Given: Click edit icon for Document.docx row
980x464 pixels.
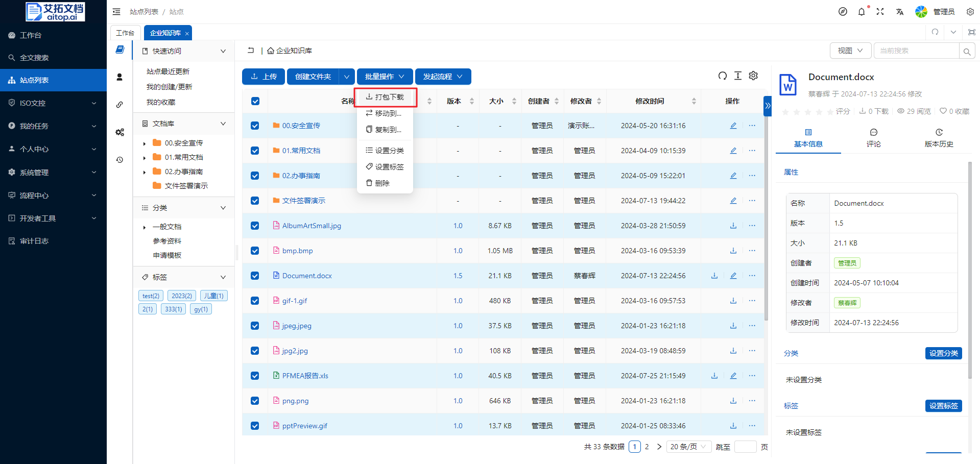Looking at the screenshot, I should coord(733,276).
